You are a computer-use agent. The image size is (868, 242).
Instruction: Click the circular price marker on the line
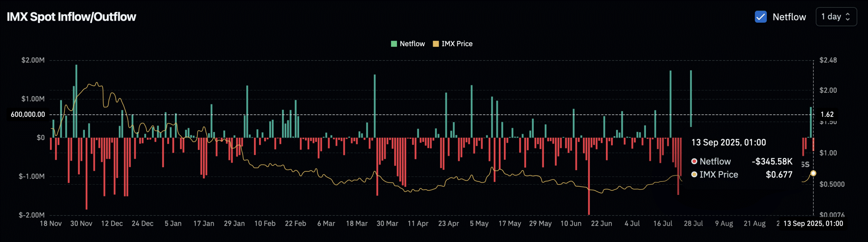click(x=813, y=173)
